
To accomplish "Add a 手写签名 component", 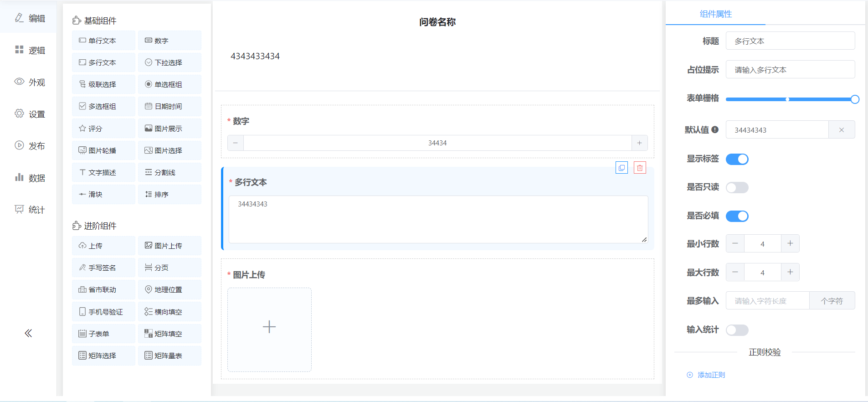I will 103,268.
